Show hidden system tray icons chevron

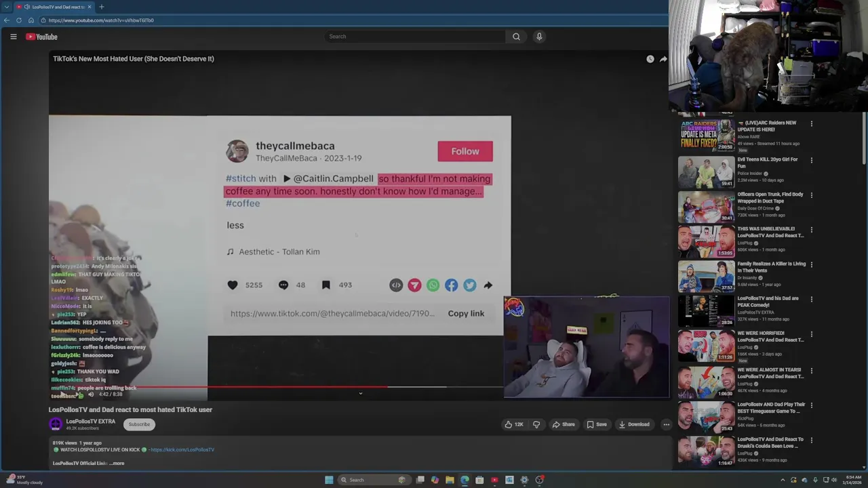click(783, 480)
